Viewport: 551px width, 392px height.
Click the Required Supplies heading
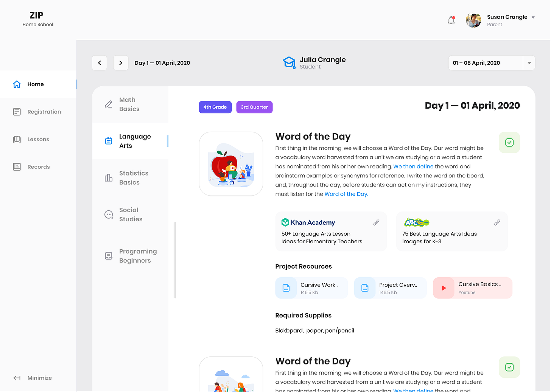[x=303, y=316]
